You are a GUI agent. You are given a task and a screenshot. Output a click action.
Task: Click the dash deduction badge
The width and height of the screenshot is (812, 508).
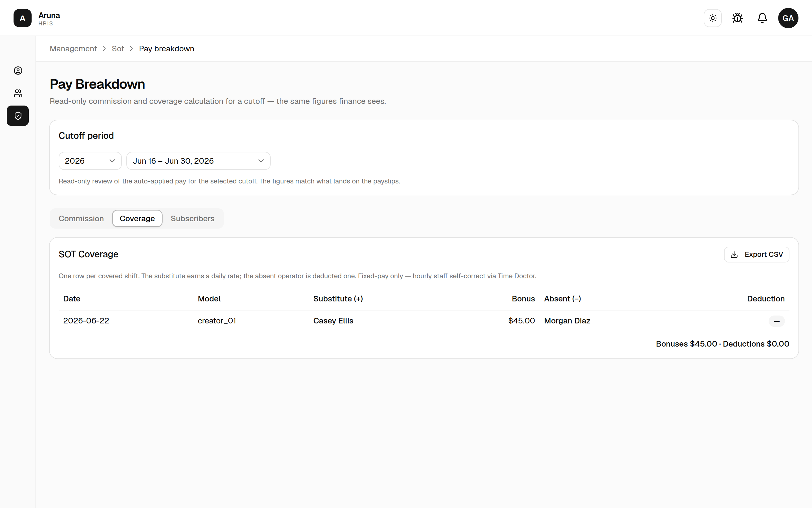(x=776, y=321)
